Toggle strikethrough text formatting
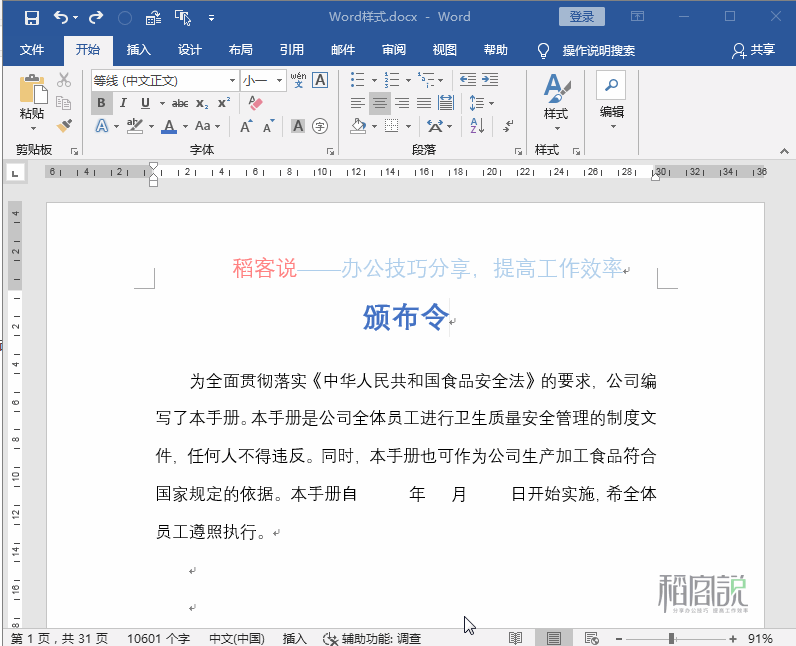Image resolution: width=796 pixels, height=646 pixels. pos(180,103)
